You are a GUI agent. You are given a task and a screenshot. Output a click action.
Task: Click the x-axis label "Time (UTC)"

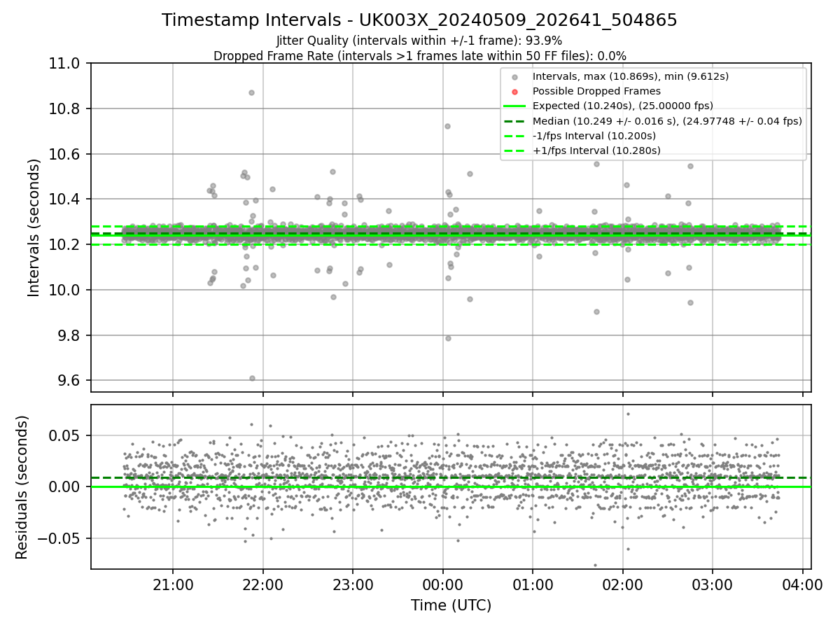(x=451, y=605)
